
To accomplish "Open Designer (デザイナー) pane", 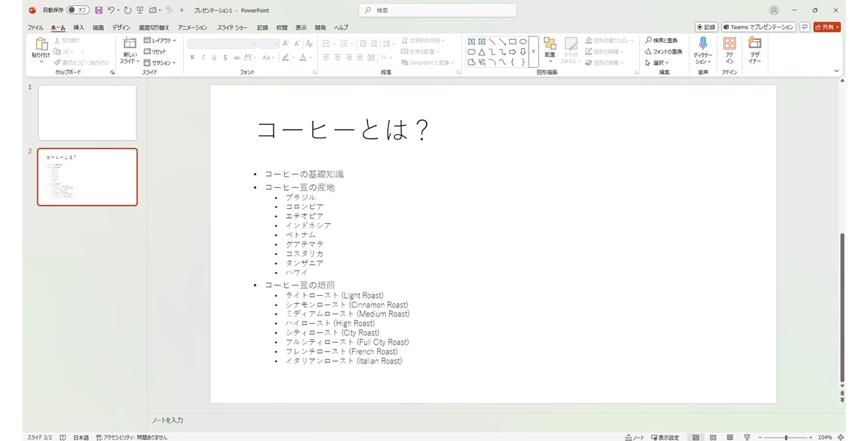I will (x=755, y=51).
